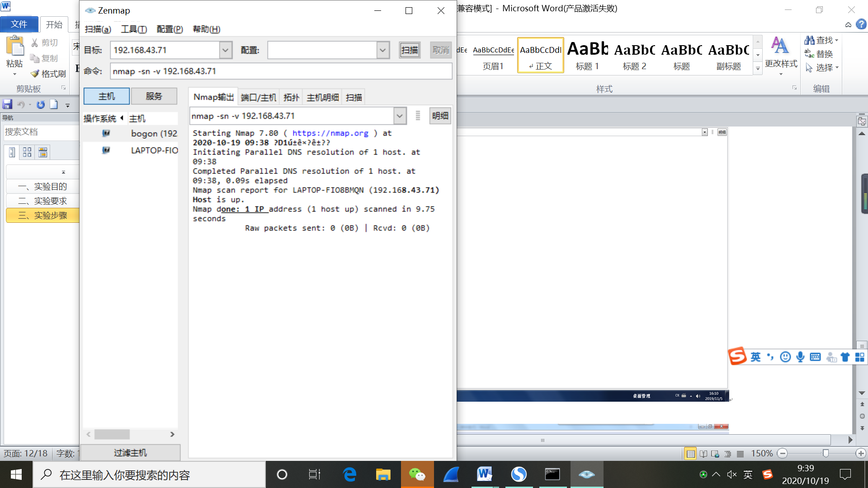Click the Paste clipboard icon
The width and height of the screenshot is (868, 488).
15,46
